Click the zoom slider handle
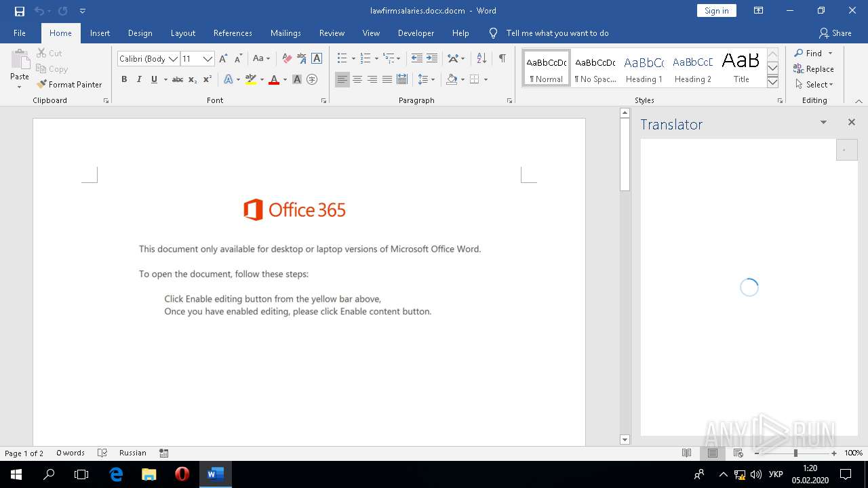The height and width of the screenshot is (488, 868). [795, 453]
